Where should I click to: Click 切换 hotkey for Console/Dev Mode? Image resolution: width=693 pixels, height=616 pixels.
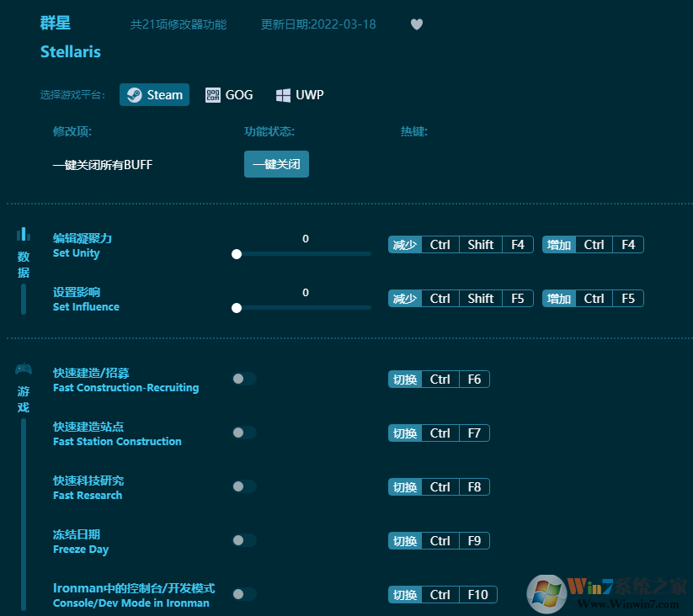coord(405,595)
